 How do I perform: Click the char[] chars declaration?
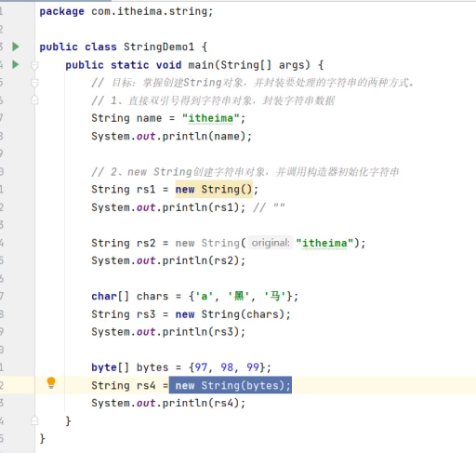coord(195,297)
